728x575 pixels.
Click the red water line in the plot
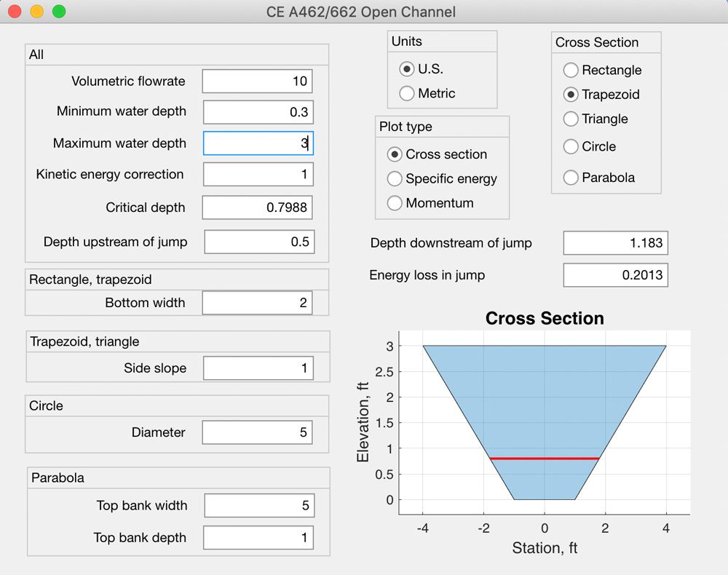click(x=545, y=458)
